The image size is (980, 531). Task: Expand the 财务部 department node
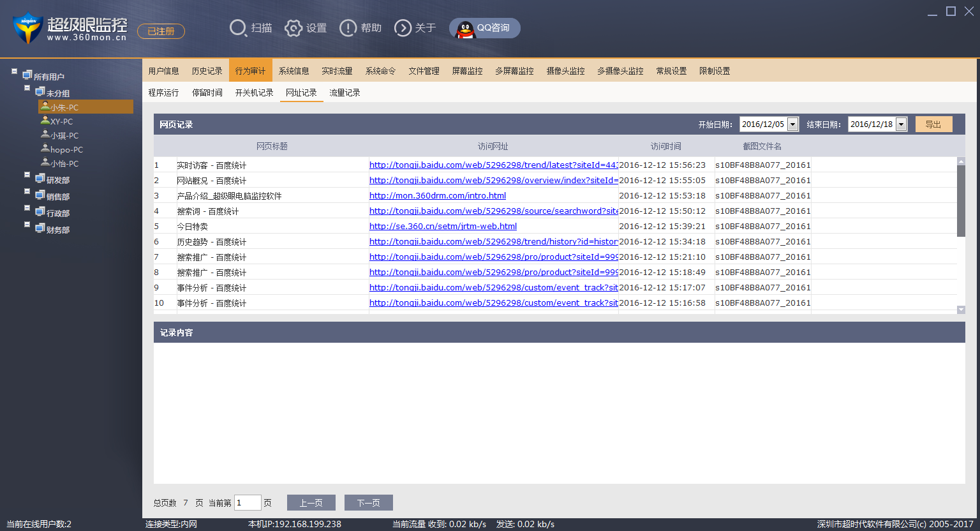pos(27,225)
